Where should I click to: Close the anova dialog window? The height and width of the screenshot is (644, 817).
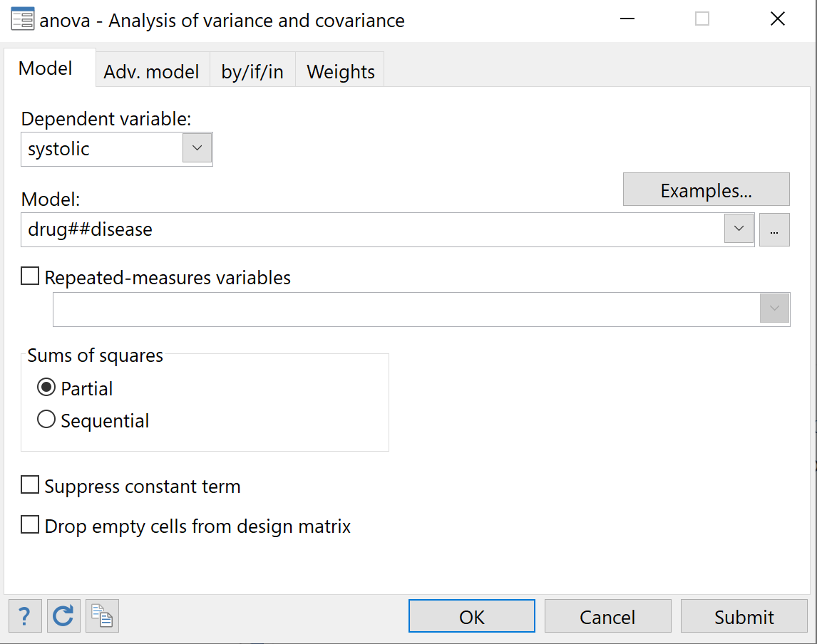click(777, 19)
